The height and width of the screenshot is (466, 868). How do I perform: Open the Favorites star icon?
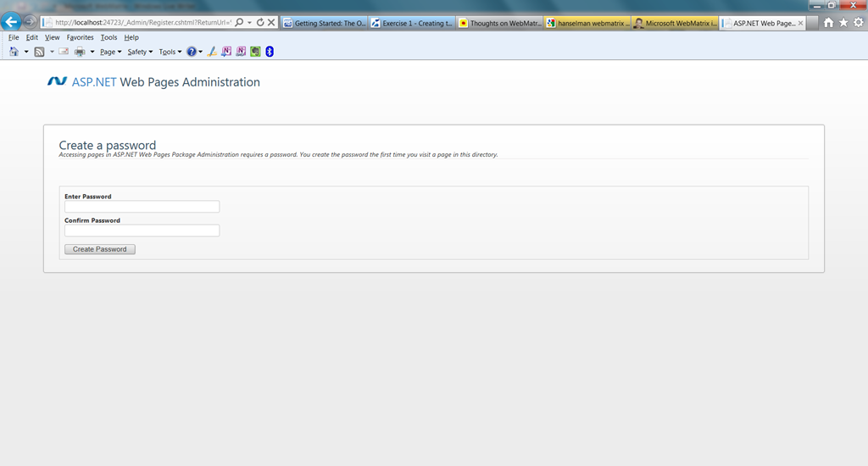(x=843, y=23)
